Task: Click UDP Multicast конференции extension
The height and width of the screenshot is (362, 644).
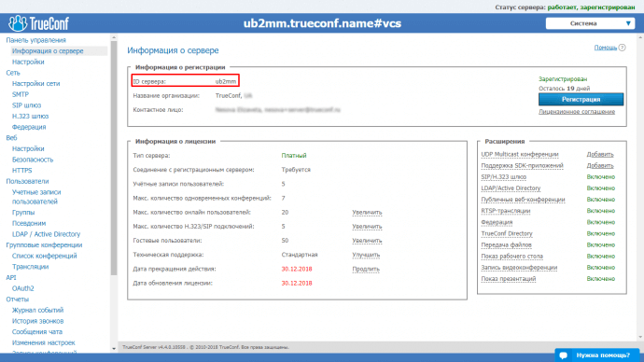Action: 520,154
